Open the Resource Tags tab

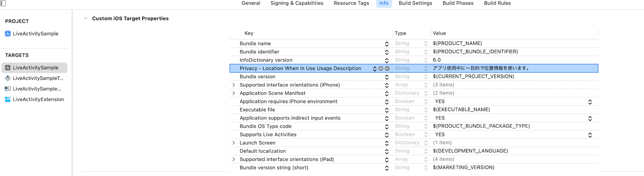(x=351, y=3)
